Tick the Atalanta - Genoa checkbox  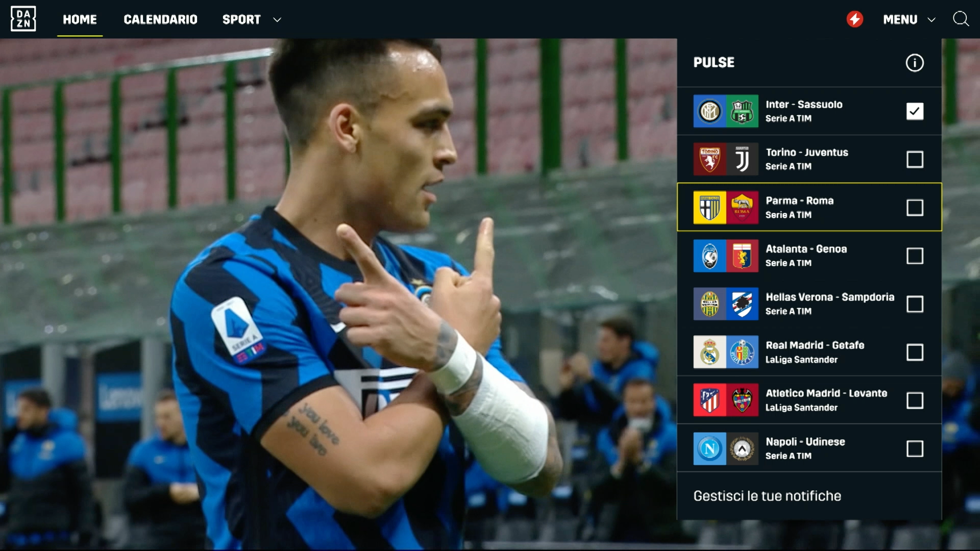pos(915,256)
